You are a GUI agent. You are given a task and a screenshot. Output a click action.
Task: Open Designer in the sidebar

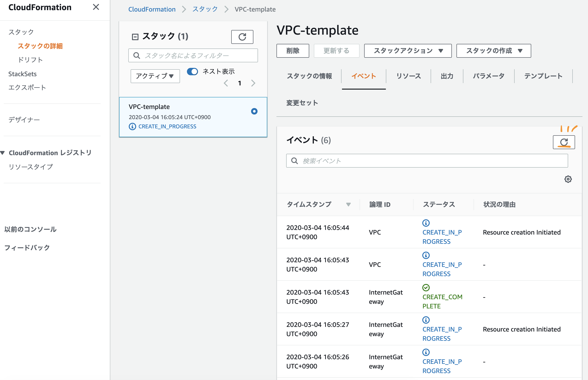(x=24, y=120)
